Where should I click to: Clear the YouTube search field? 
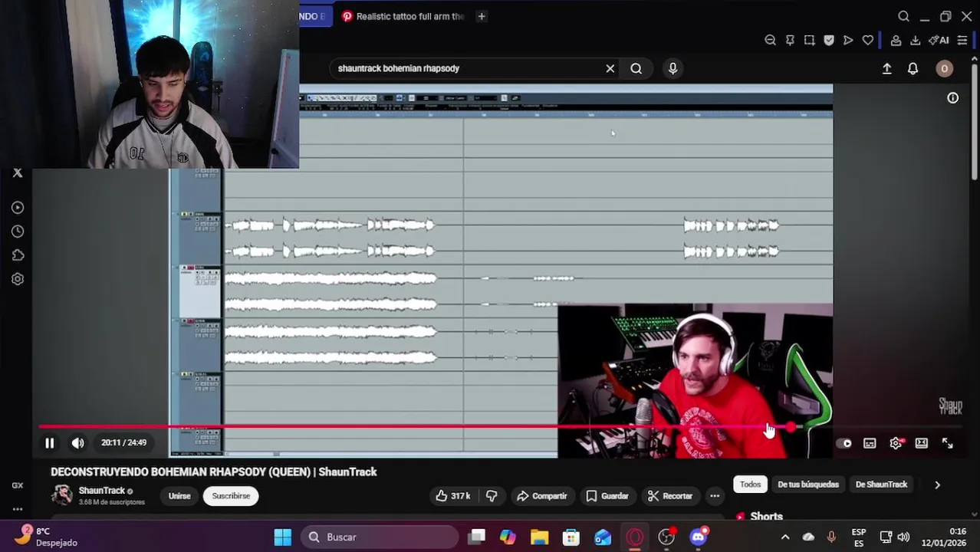(x=610, y=68)
